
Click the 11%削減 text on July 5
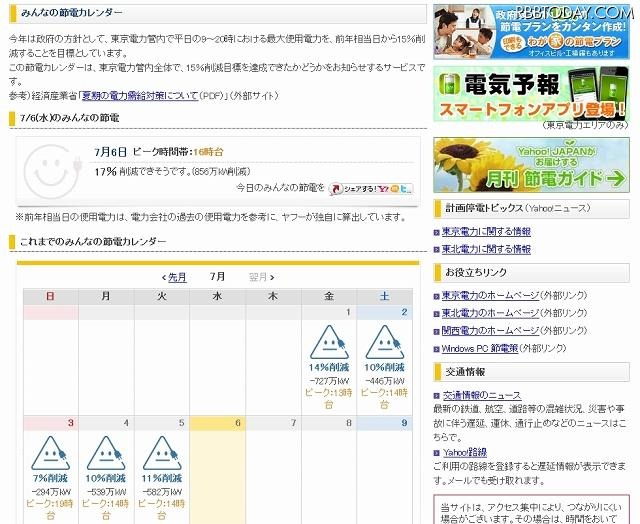162,478
